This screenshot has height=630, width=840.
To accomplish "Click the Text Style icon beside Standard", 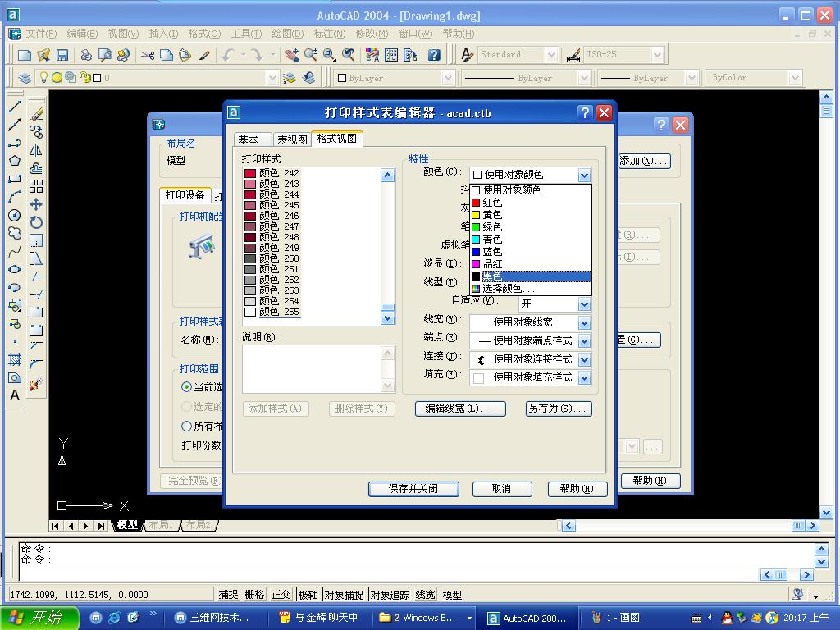I will (467, 55).
